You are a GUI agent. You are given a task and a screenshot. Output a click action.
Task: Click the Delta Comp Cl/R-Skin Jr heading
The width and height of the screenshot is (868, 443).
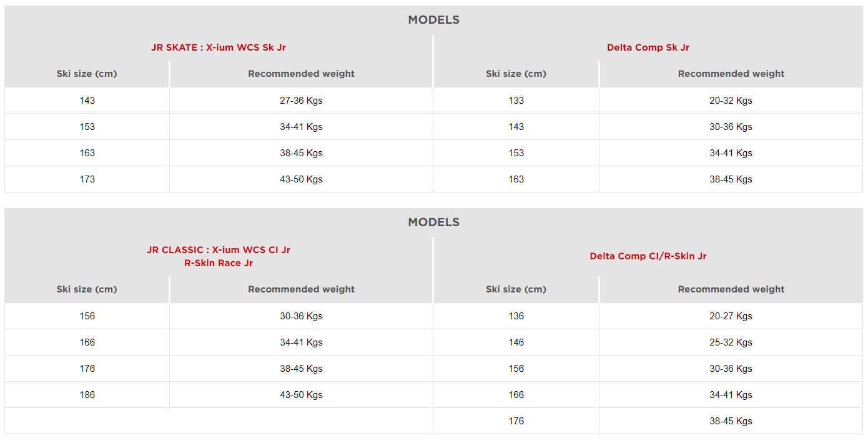click(x=648, y=256)
